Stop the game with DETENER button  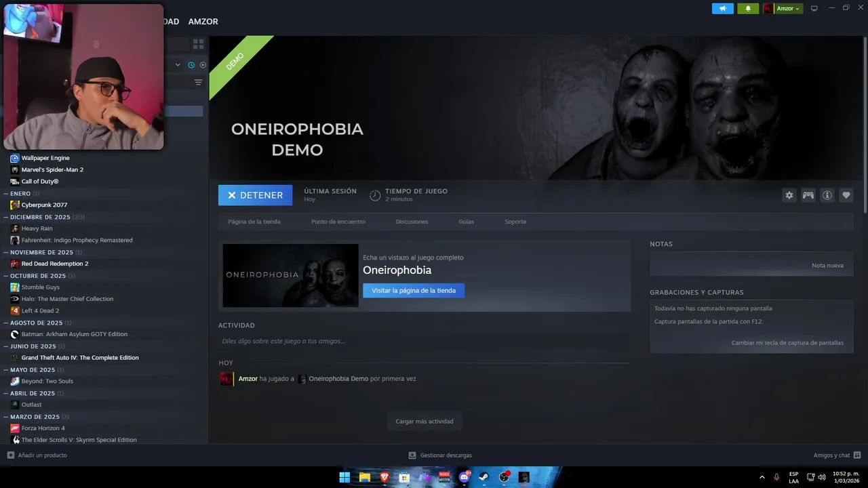pyautogui.click(x=255, y=195)
